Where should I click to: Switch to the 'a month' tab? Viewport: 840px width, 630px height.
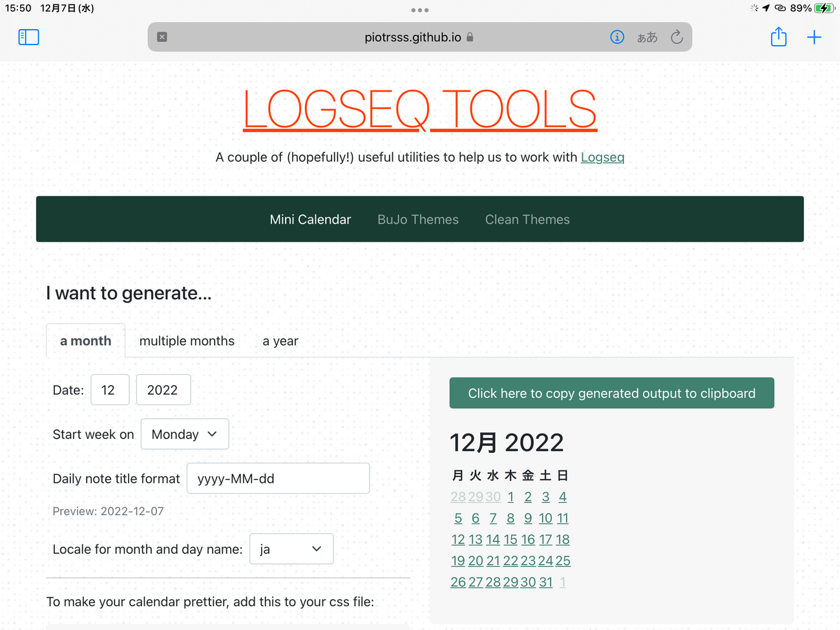click(85, 341)
